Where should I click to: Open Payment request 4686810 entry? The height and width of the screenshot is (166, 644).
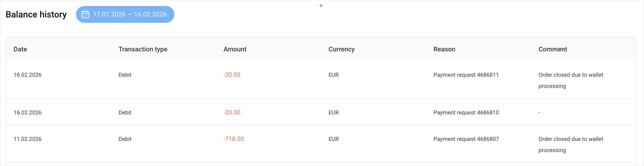click(466, 113)
